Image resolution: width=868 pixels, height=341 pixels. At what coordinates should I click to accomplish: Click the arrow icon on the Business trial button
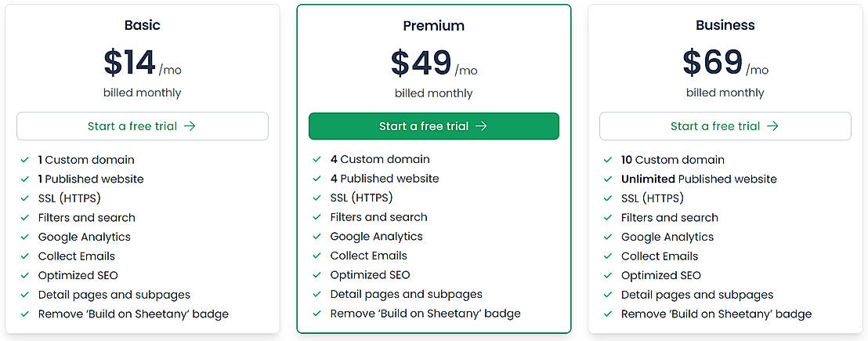tap(772, 126)
